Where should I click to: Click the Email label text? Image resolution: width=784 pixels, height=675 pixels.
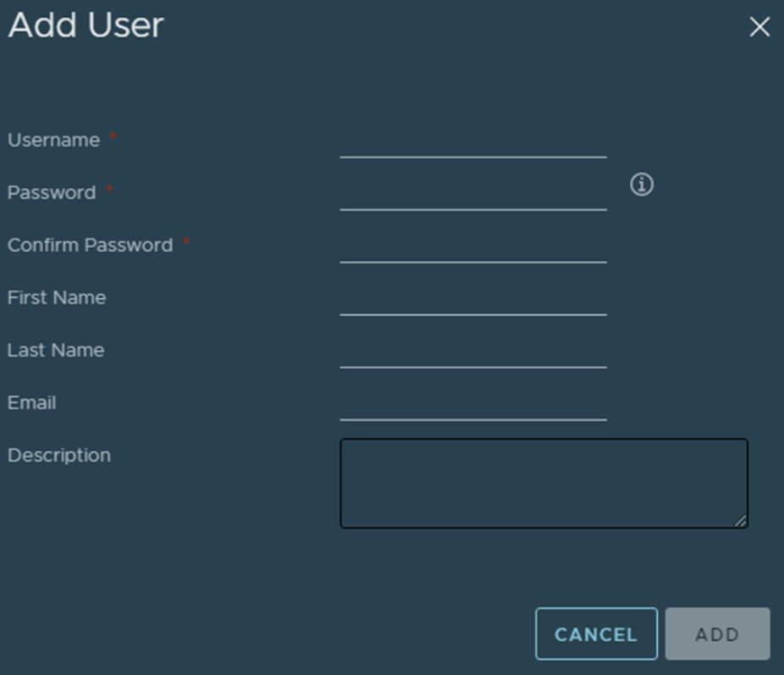pos(32,403)
